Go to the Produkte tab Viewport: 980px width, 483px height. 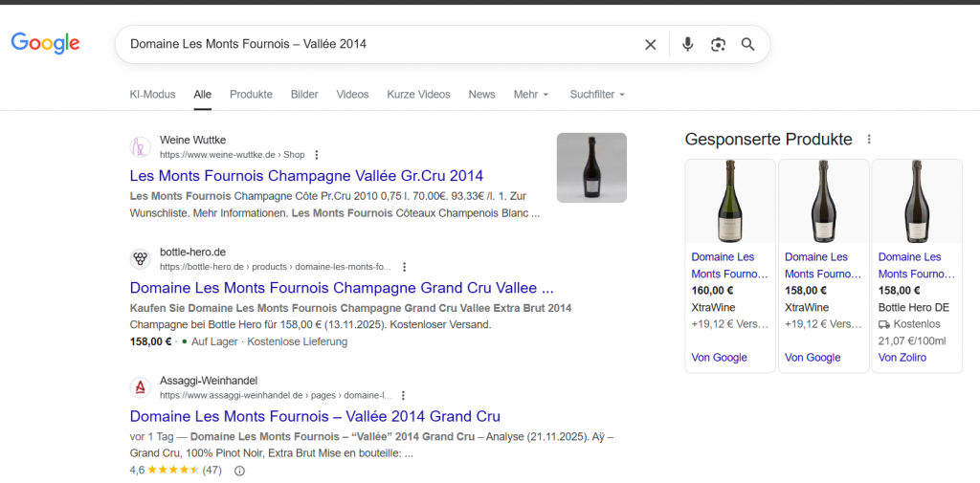[x=251, y=95]
